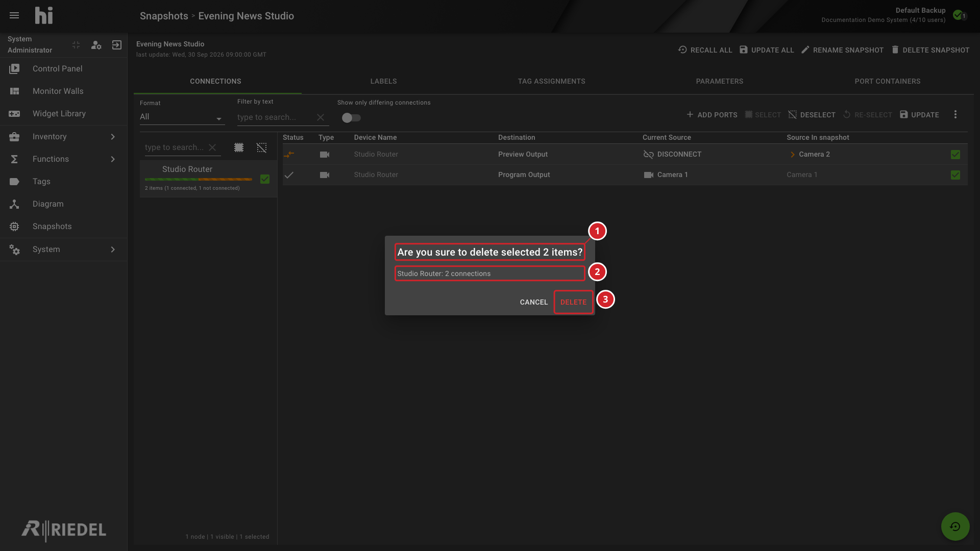Open user settings icon in sidebar
Screen dimensions: 980x551
tap(96, 45)
